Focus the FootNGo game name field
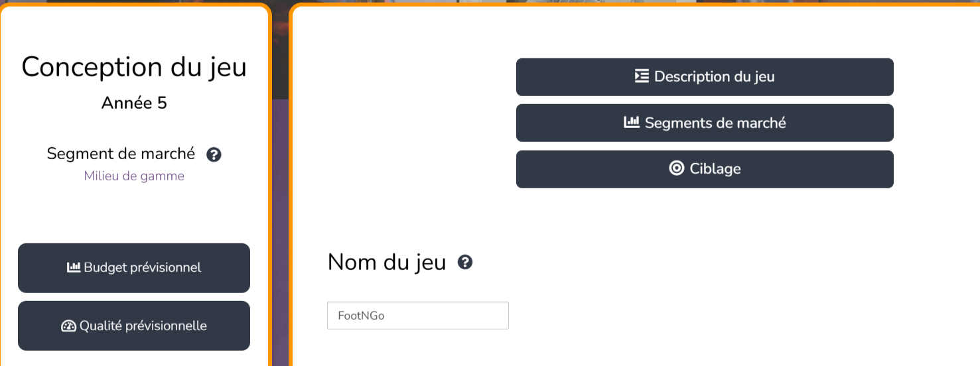 (418, 316)
